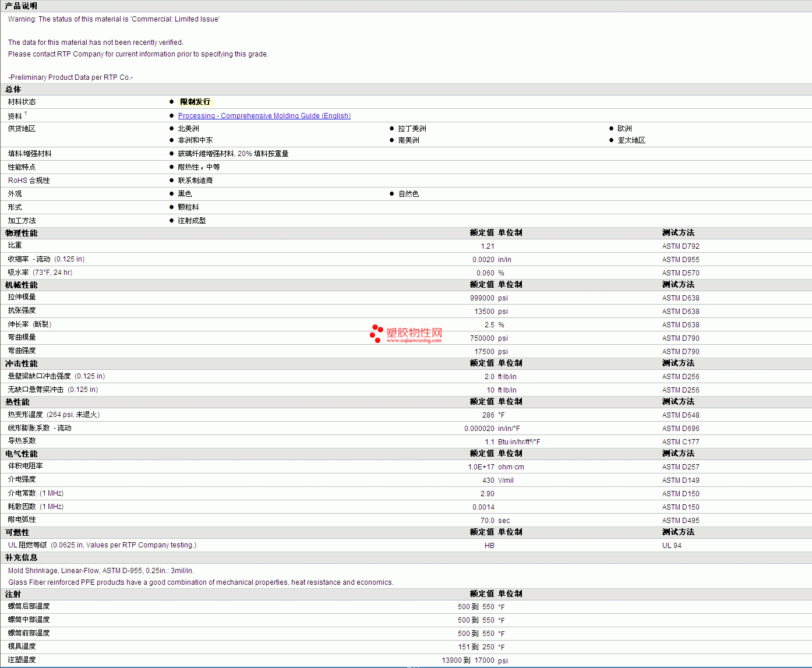This screenshot has width=812, height=668.
Task: Click the www.sujiaowuxing.com watermark URL
Action: point(414,341)
